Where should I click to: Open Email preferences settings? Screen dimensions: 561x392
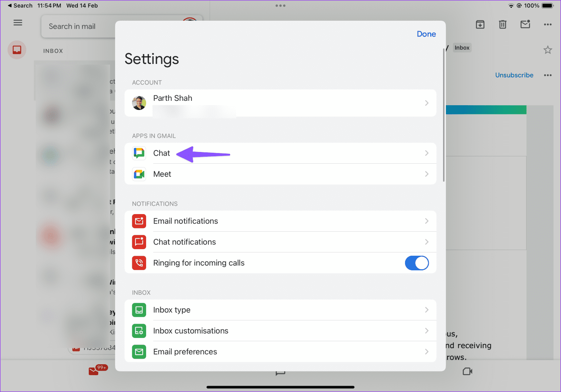click(280, 351)
